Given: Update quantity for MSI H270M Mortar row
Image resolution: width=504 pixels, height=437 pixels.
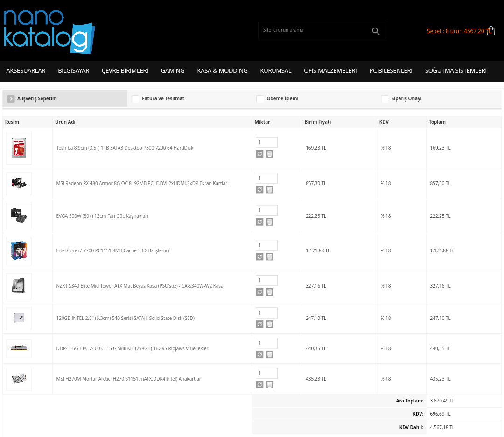Looking at the screenshot, I should (x=259, y=385).
